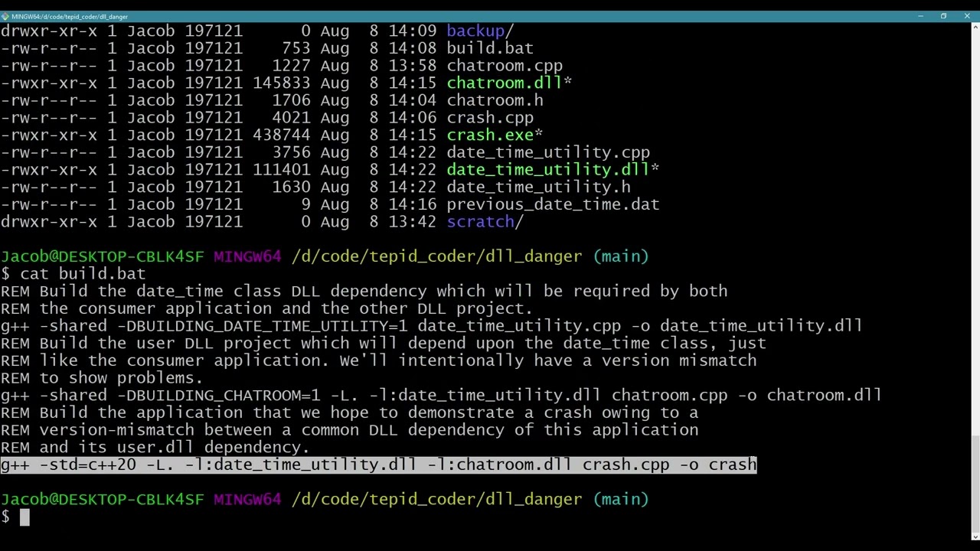Click the '-o chatroom.dll' output text
The width and height of the screenshot is (980, 551).
810,395
